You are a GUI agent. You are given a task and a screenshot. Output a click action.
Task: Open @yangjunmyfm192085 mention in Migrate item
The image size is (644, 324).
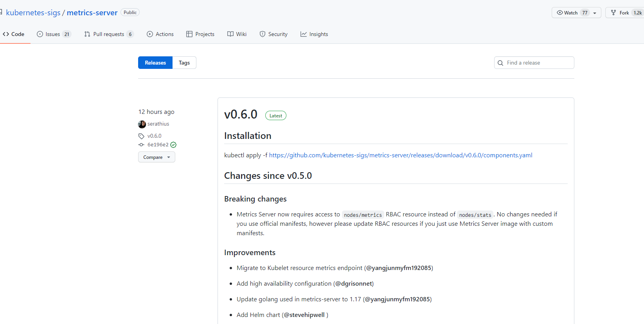click(399, 268)
